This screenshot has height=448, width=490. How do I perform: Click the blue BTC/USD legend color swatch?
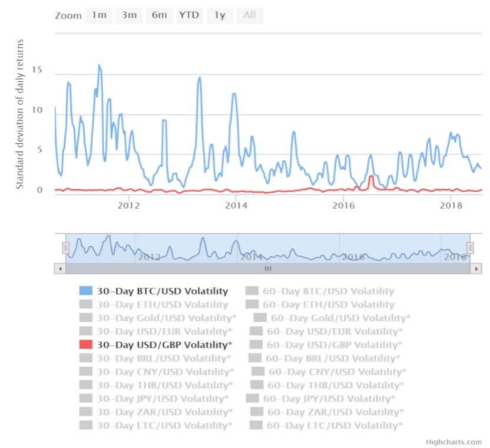tap(86, 291)
